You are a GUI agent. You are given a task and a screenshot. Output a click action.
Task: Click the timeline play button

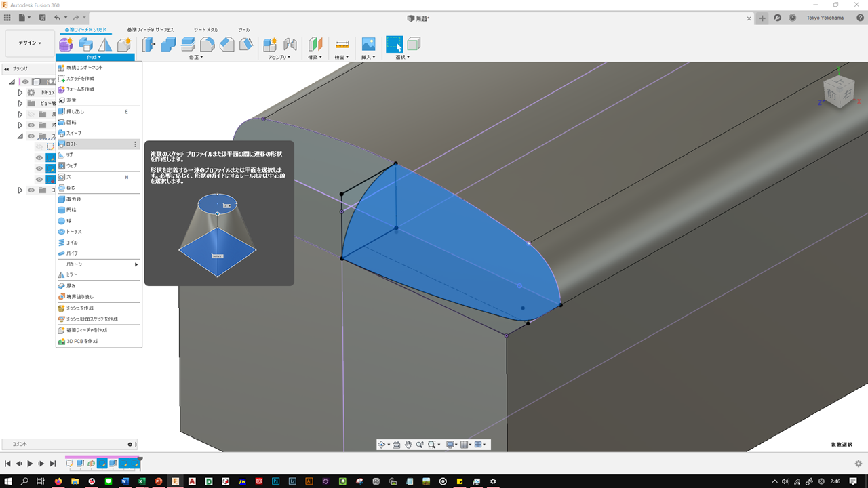click(x=30, y=464)
